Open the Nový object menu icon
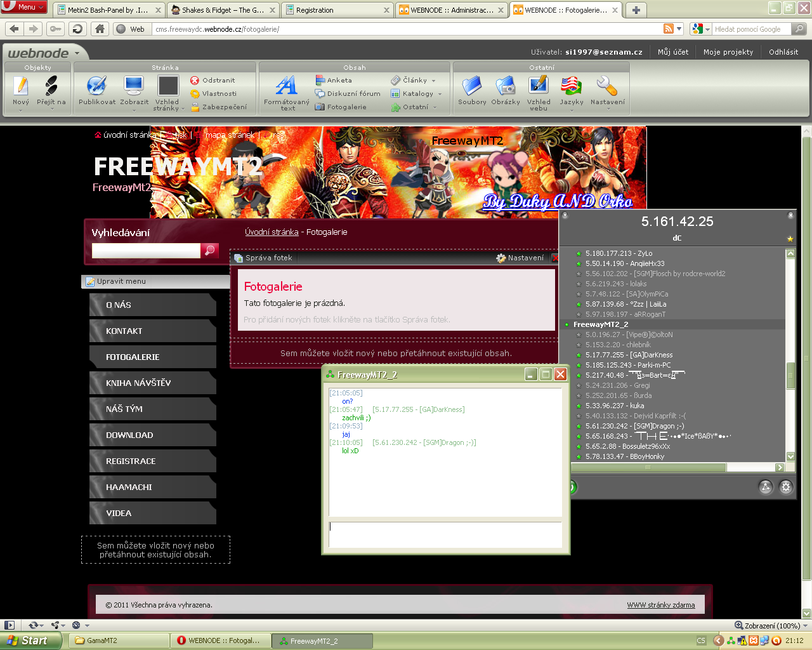 (x=21, y=86)
